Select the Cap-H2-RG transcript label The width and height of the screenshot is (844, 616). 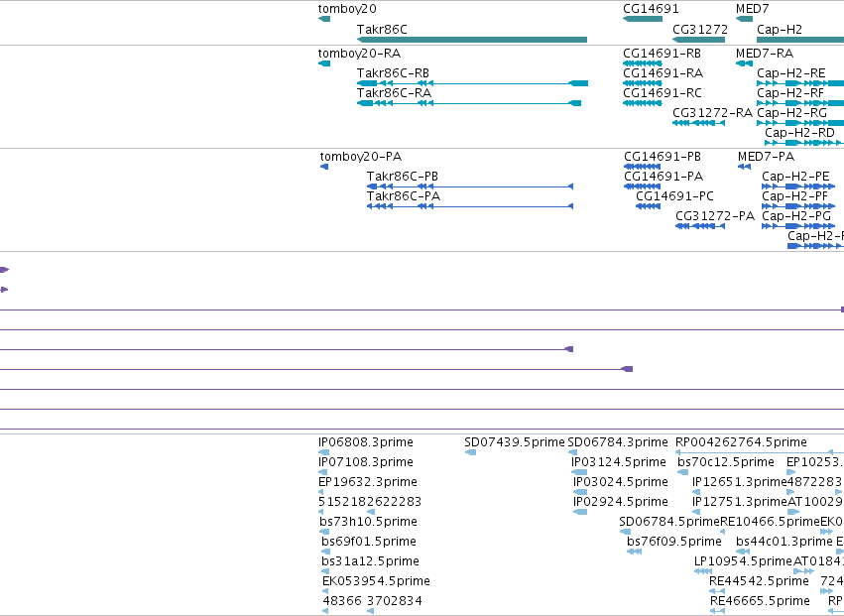click(791, 113)
